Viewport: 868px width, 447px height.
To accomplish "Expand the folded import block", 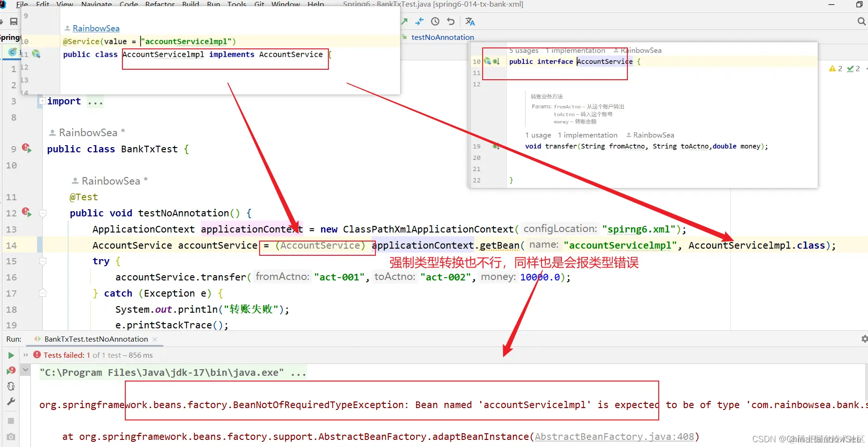I will point(42,101).
